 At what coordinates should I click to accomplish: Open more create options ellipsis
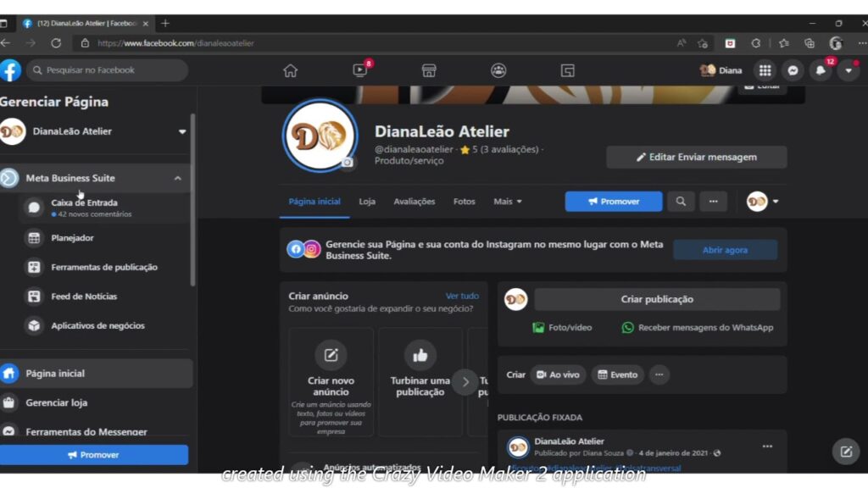659,374
